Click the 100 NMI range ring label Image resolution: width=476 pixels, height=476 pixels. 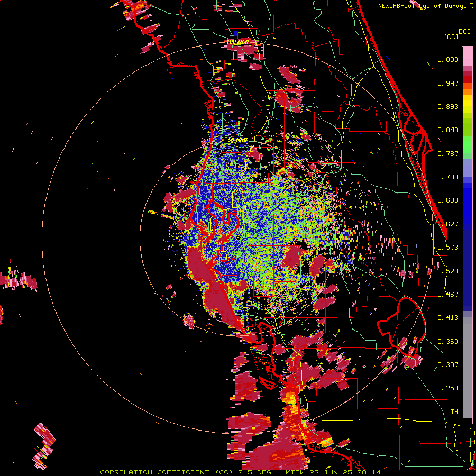pyautogui.click(x=237, y=42)
